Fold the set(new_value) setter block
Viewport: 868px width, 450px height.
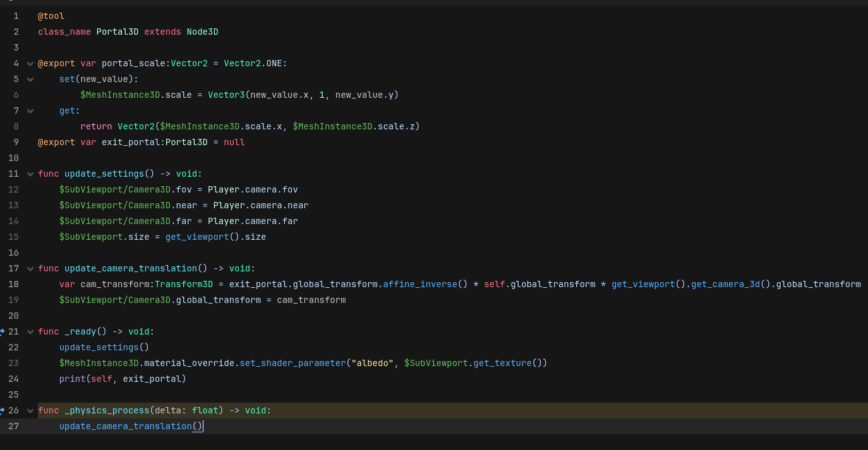30,79
